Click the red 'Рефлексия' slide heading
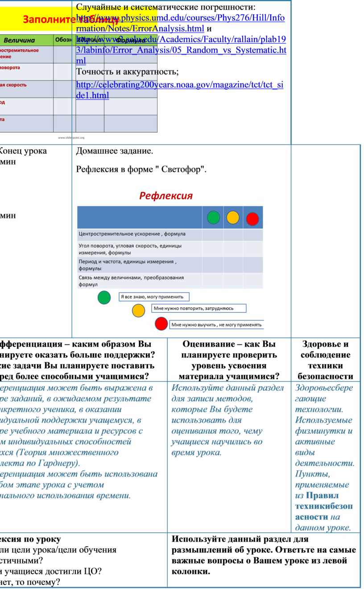The height and width of the screenshot is (589, 364). 166,195
